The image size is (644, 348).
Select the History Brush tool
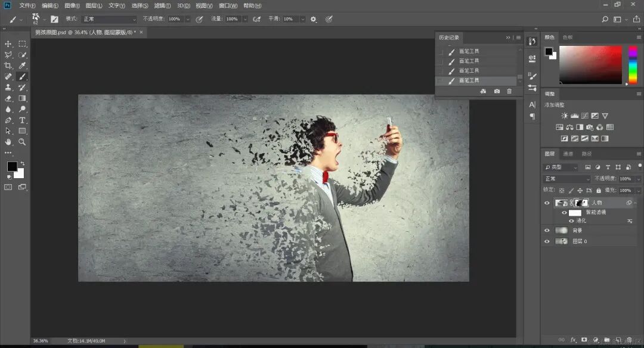tap(22, 88)
